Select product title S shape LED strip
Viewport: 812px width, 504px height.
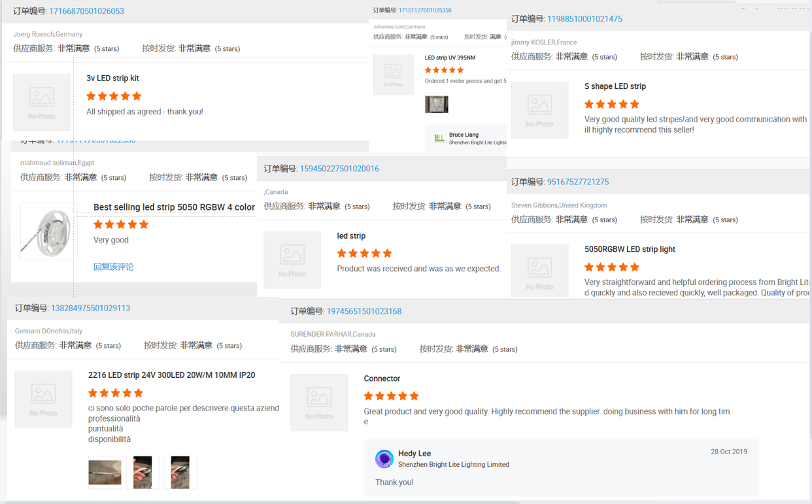[615, 86]
